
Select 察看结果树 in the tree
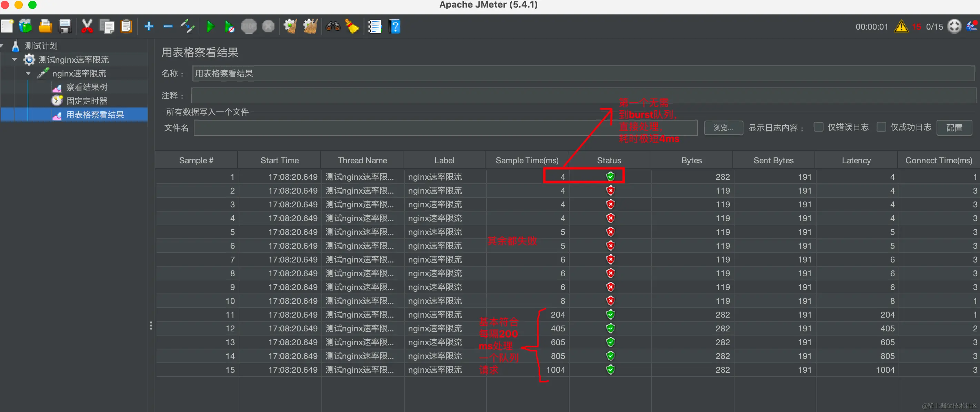pyautogui.click(x=86, y=87)
